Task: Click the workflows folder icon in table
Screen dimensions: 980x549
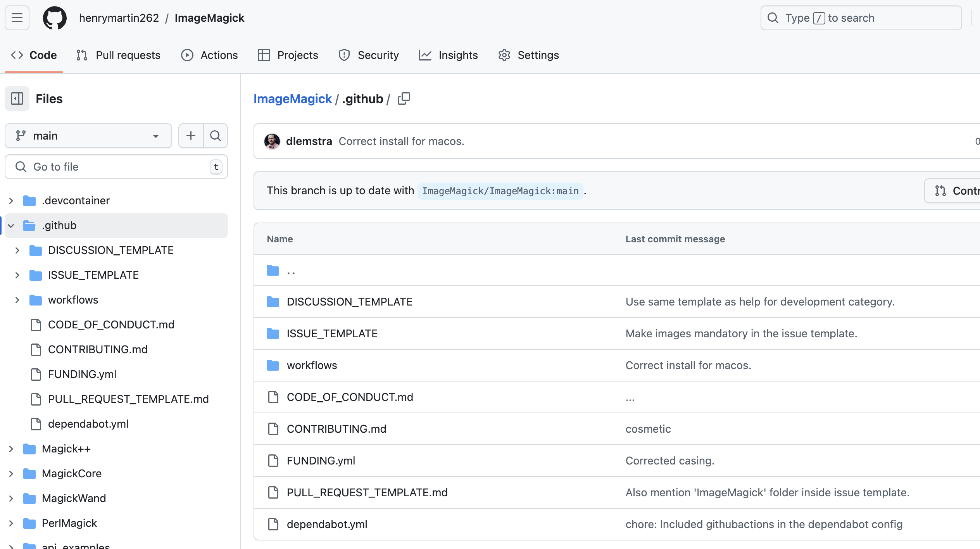Action: (273, 365)
